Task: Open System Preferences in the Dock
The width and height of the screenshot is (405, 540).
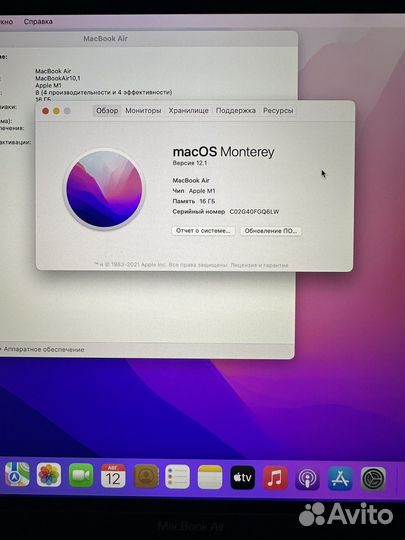Action: tap(373, 479)
